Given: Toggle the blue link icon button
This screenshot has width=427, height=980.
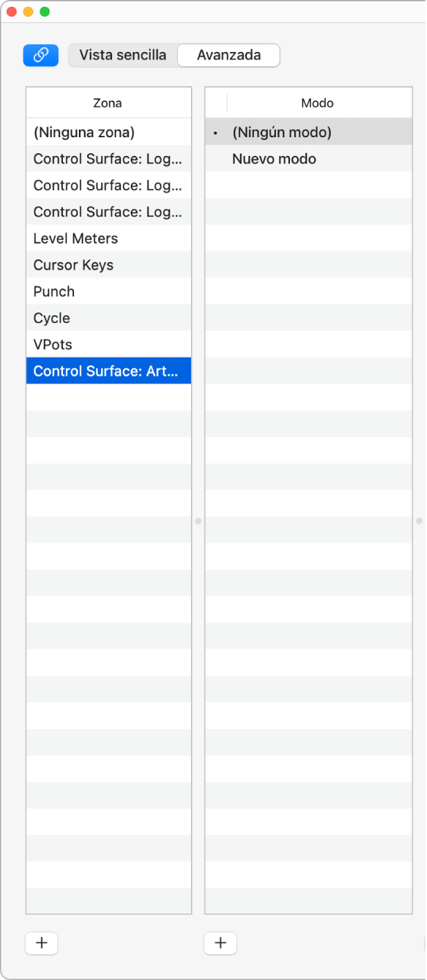Looking at the screenshot, I should point(41,55).
